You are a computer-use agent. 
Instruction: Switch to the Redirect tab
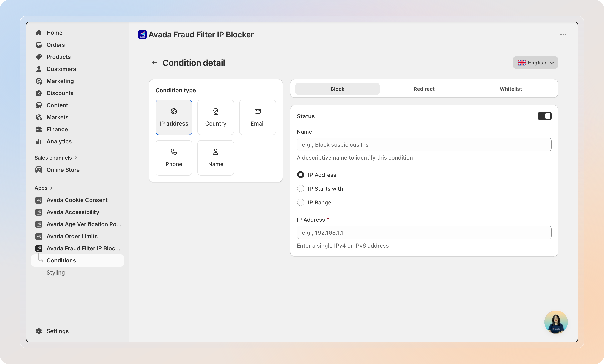424,89
